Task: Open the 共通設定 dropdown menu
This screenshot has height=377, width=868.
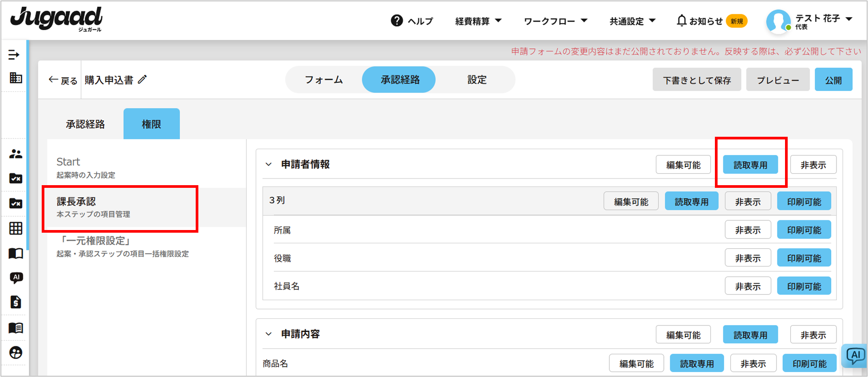Action: 632,21
